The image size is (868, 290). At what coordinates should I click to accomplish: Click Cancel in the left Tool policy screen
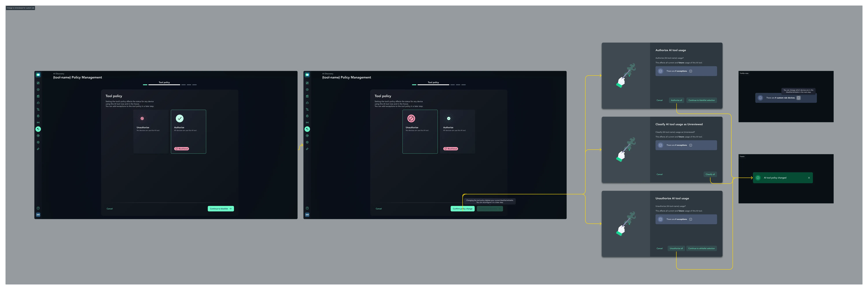[110, 209]
